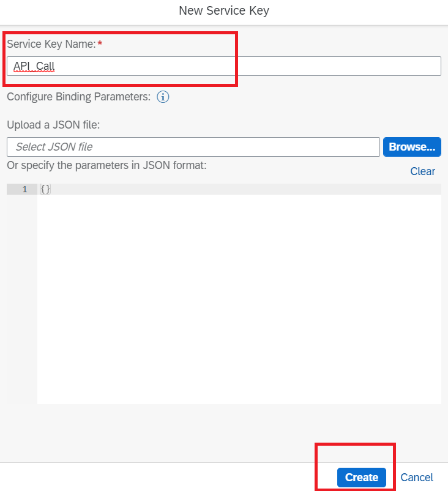Image resolution: width=448 pixels, height=491 pixels.
Task: Click the blank dialog footer bar left of Create
Action: [157, 477]
